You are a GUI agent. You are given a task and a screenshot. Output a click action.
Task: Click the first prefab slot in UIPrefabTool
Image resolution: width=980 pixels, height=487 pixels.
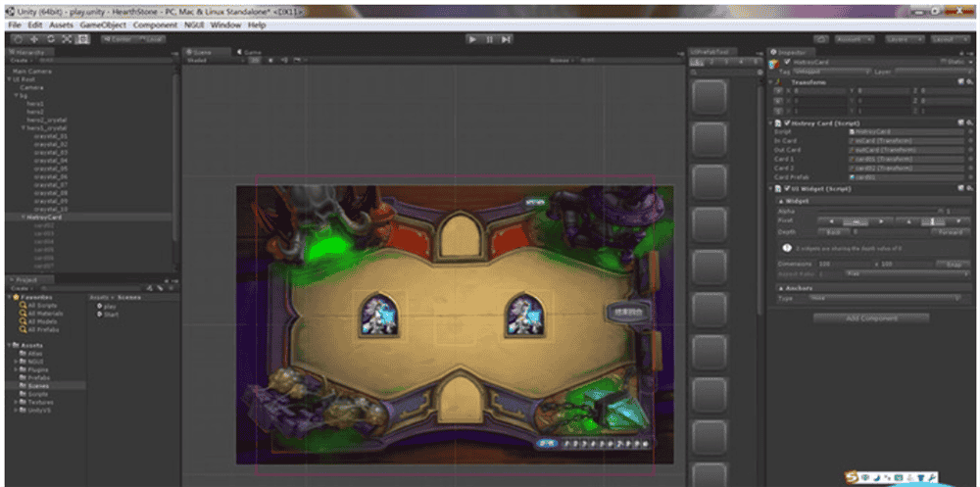[x=710, y=97]
